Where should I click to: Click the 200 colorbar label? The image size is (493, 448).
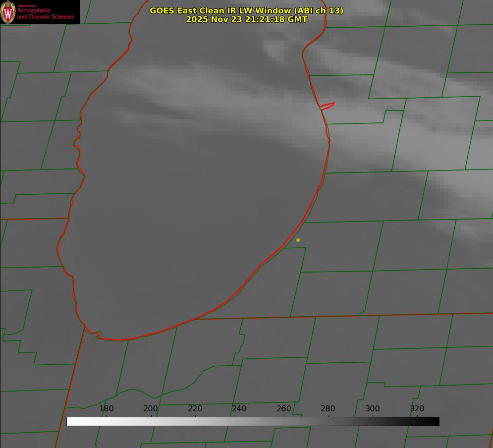coord(151,408)
